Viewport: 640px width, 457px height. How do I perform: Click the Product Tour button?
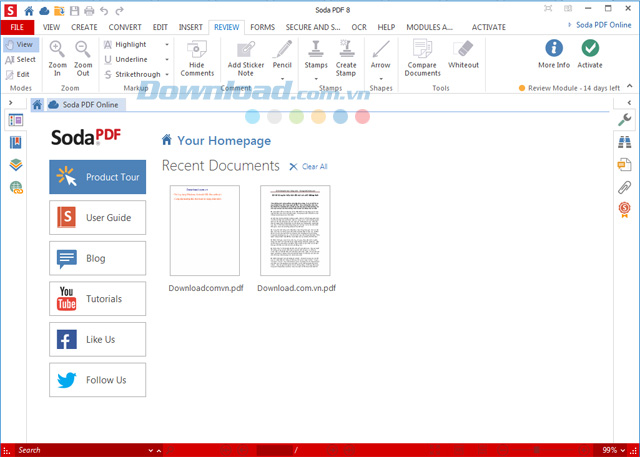(98, 177)
